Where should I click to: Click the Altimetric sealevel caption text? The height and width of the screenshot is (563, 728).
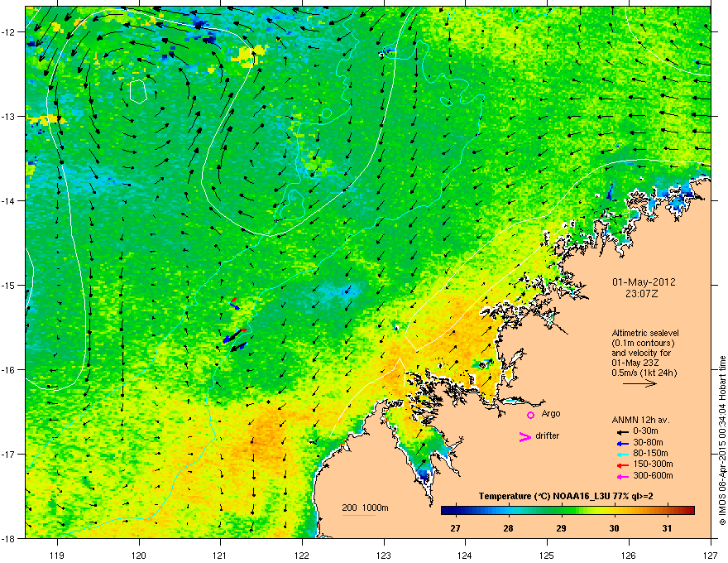tap(645, 333)
